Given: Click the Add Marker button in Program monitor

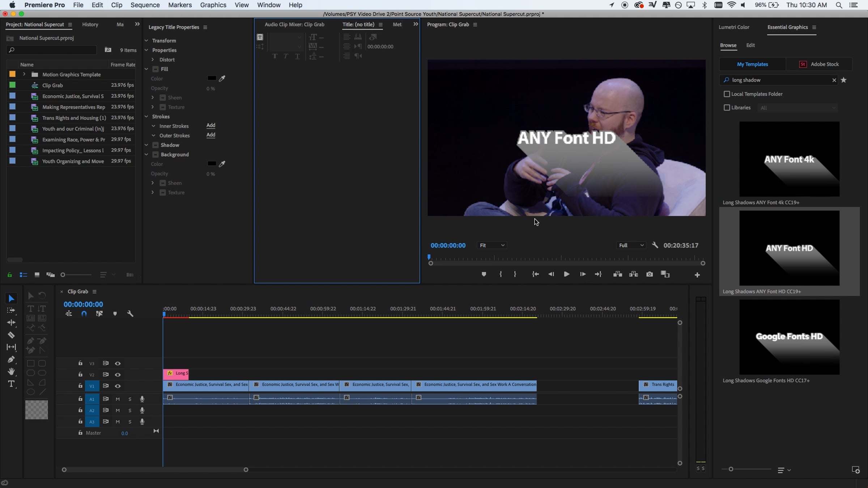Looking at the screenshot, I should pos(484,274).
